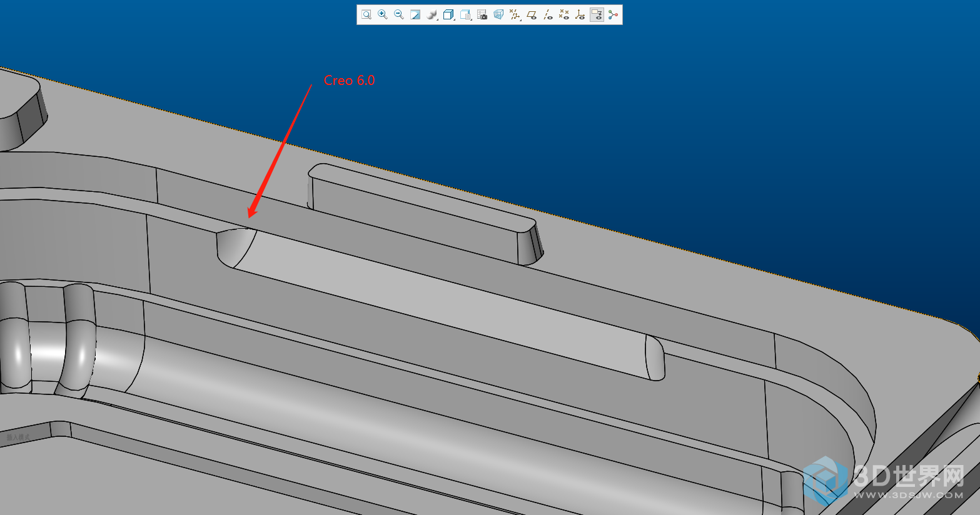Toggle datum plane display
Image resolution: width=980 pixels, height=515 pixels.
click(532, 14)
